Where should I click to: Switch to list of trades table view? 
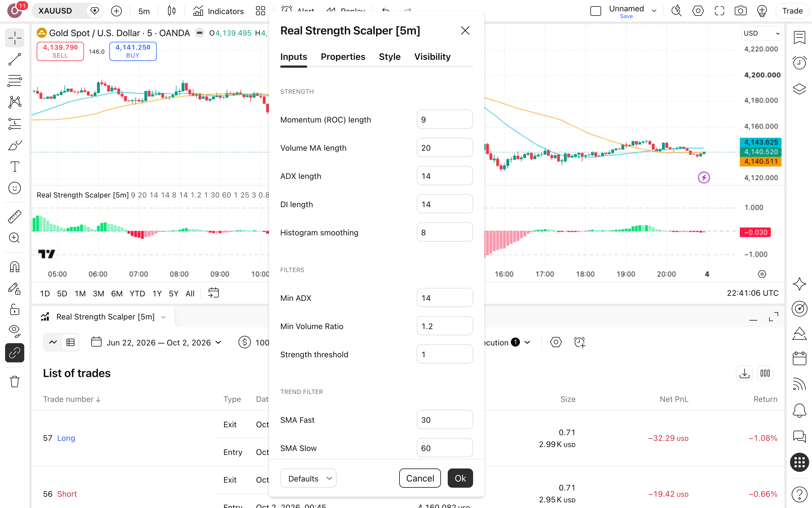[x=70, y=342]
